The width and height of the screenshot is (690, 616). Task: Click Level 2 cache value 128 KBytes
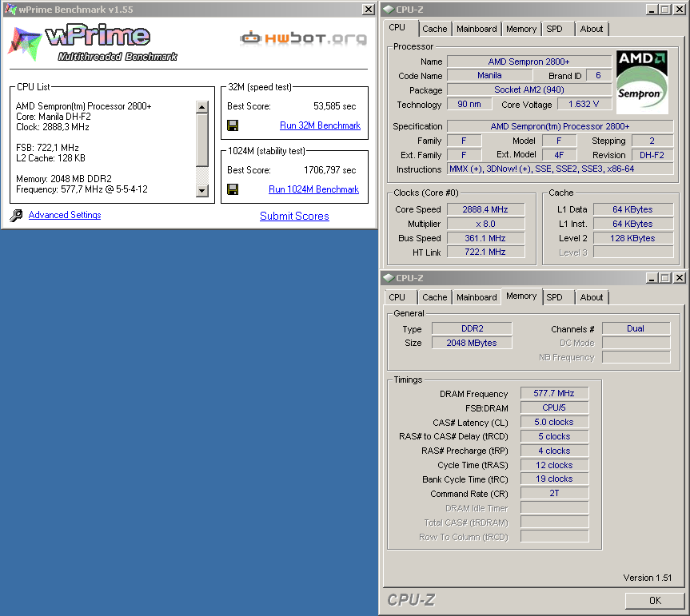point(632,238)
